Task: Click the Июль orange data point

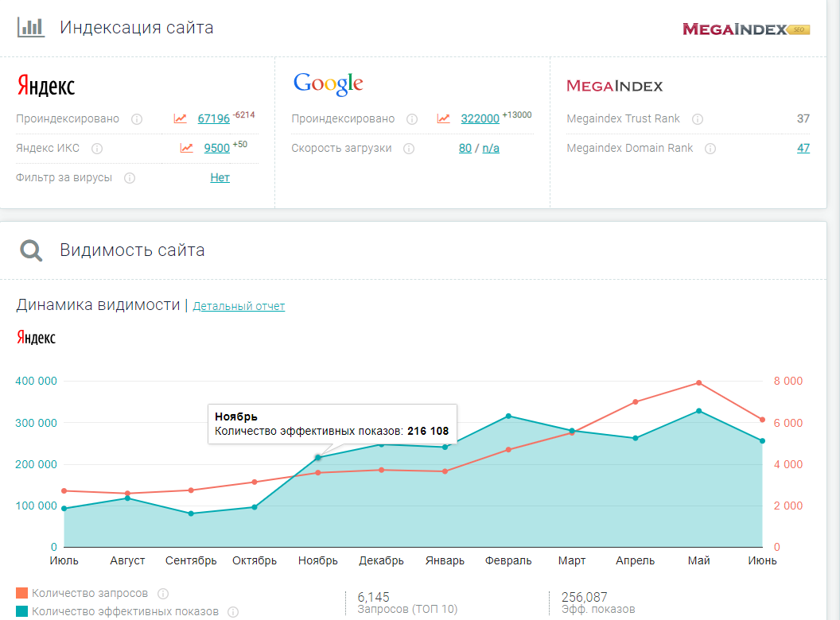Action: coord(64,491)
